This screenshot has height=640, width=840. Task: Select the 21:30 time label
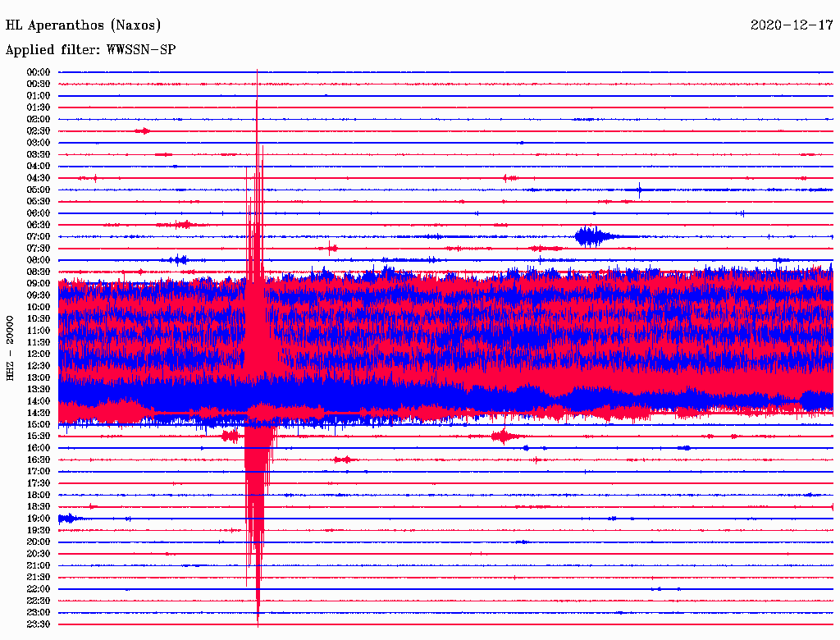point(39,578)
